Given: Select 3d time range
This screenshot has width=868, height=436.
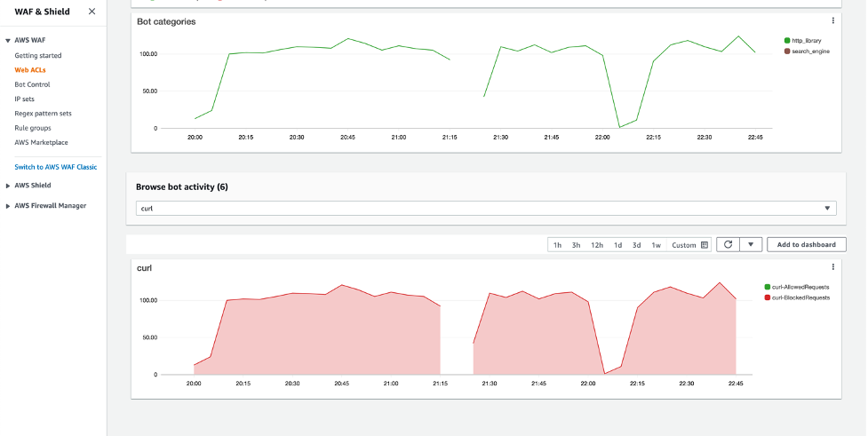Looking at the screenshot, I should (x=637, y=244).
